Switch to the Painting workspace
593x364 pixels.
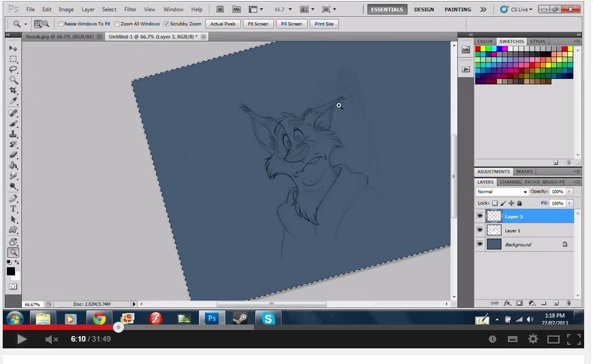[x=458, y=10]
